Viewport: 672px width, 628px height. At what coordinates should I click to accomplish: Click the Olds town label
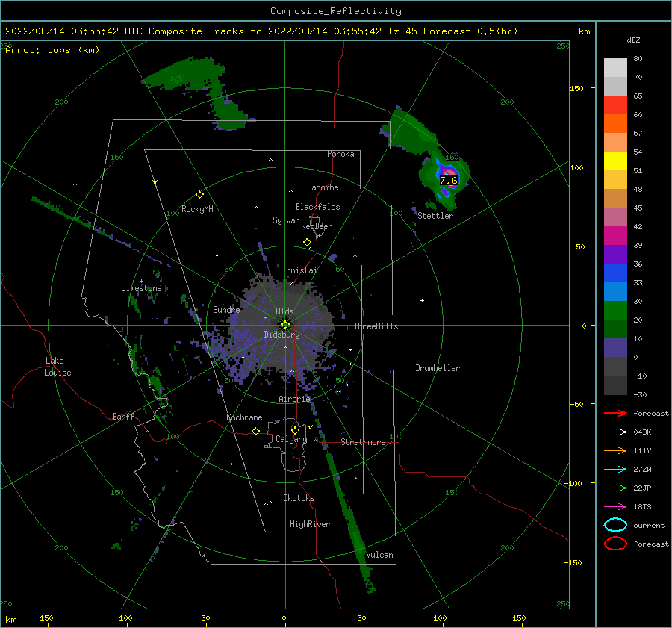284,311
